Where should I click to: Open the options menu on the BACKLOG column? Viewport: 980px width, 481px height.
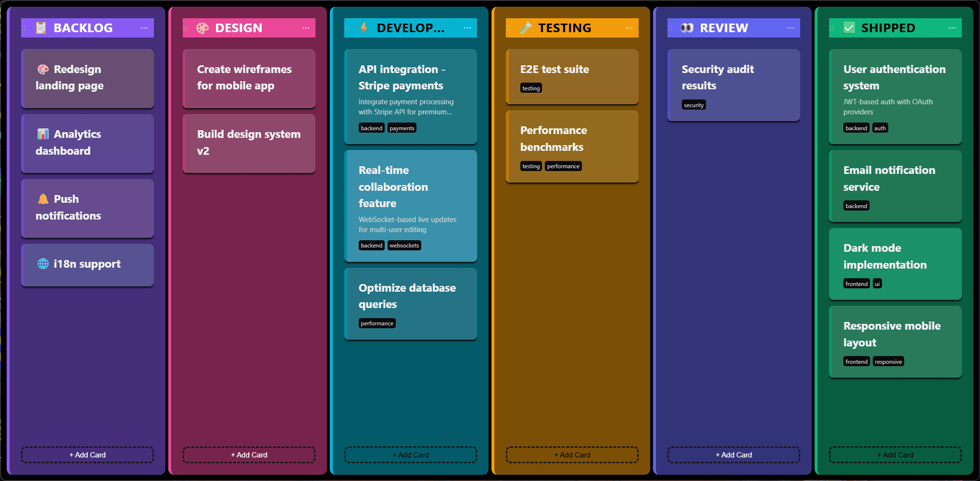click(x=144, y=28)
